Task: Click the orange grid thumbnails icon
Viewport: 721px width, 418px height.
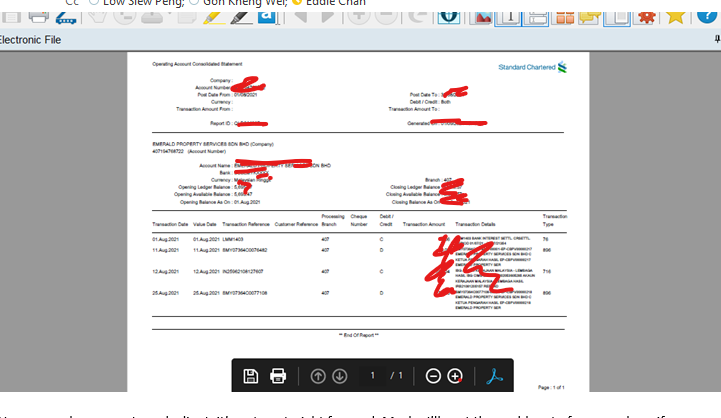Action: 565,18
